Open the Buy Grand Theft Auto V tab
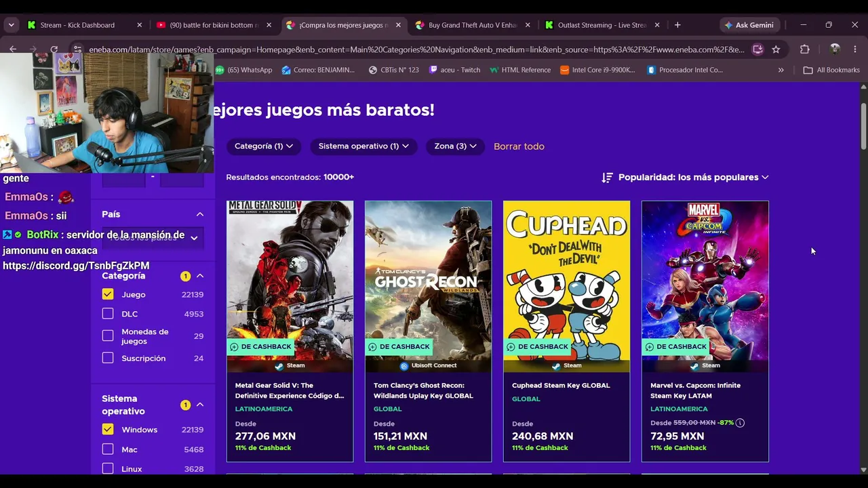This screenshot has width=868, height=488. [473, 25]
